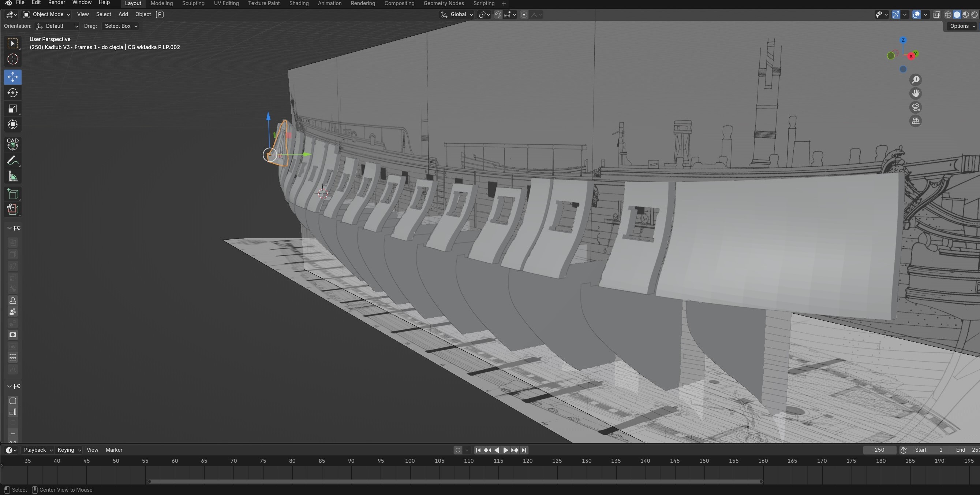Select the Add Cube tool
Viewport: 980px width, 495px height.
[x=12, y=194]
